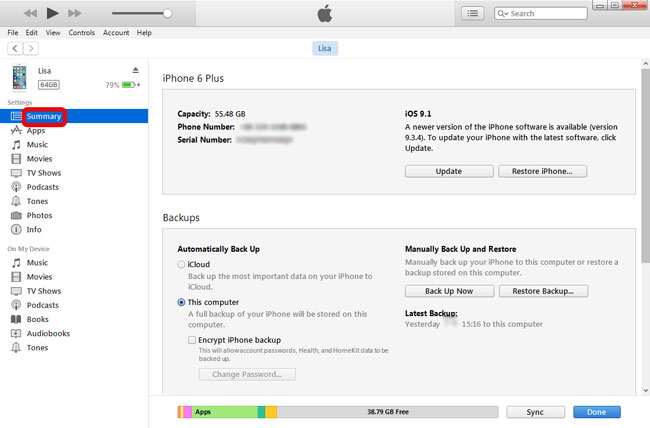Image resolution: width=650 pixels, height=428 pixels.
Task: Select Summary in the Settings sidebar
Action: pyautogui.click(x=74, y=116)
